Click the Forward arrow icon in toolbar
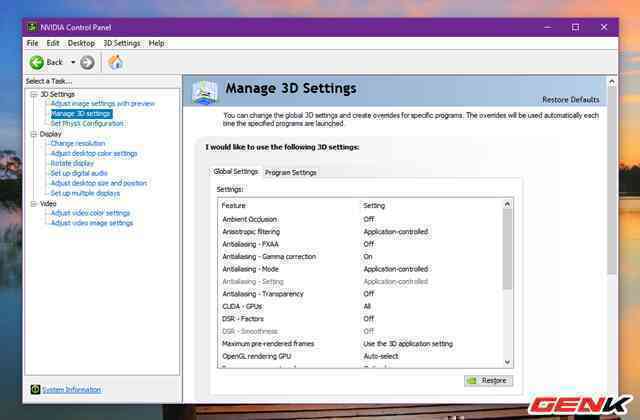 click(87, 62)
